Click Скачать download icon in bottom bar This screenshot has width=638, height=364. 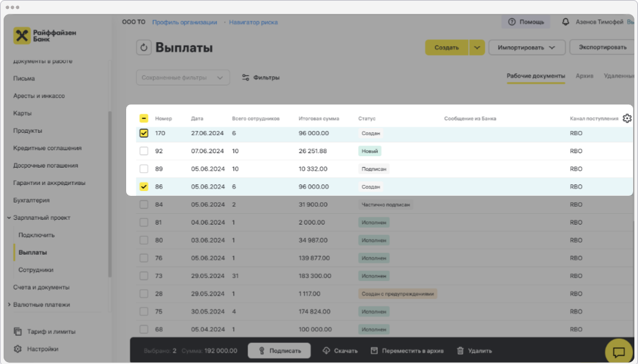pos(340,351)
